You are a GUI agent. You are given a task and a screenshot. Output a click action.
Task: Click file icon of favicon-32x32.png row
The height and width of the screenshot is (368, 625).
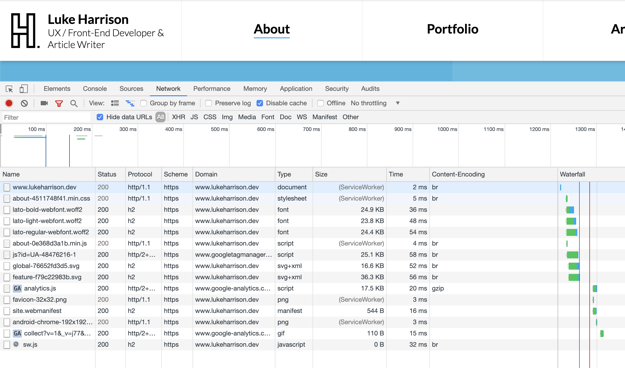(7, 300)
